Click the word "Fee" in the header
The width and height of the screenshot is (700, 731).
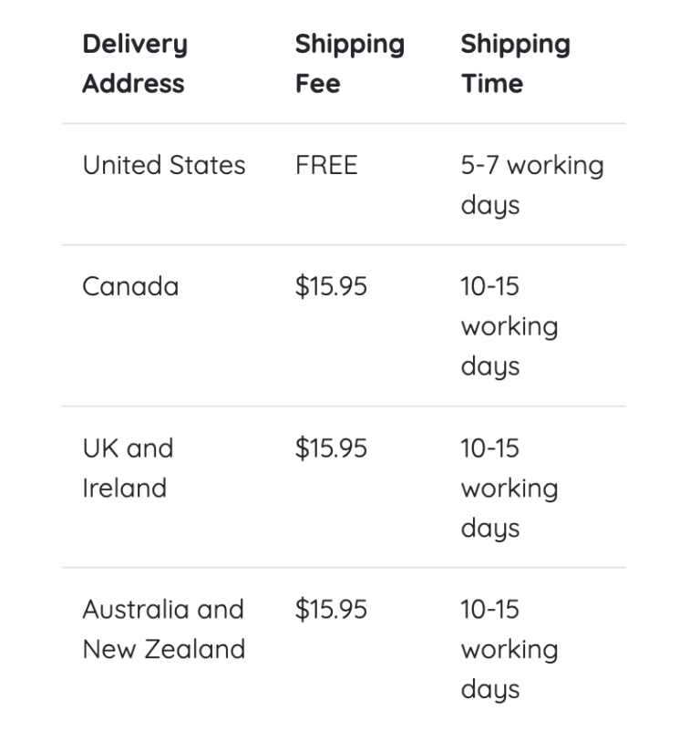pos(317,84)
